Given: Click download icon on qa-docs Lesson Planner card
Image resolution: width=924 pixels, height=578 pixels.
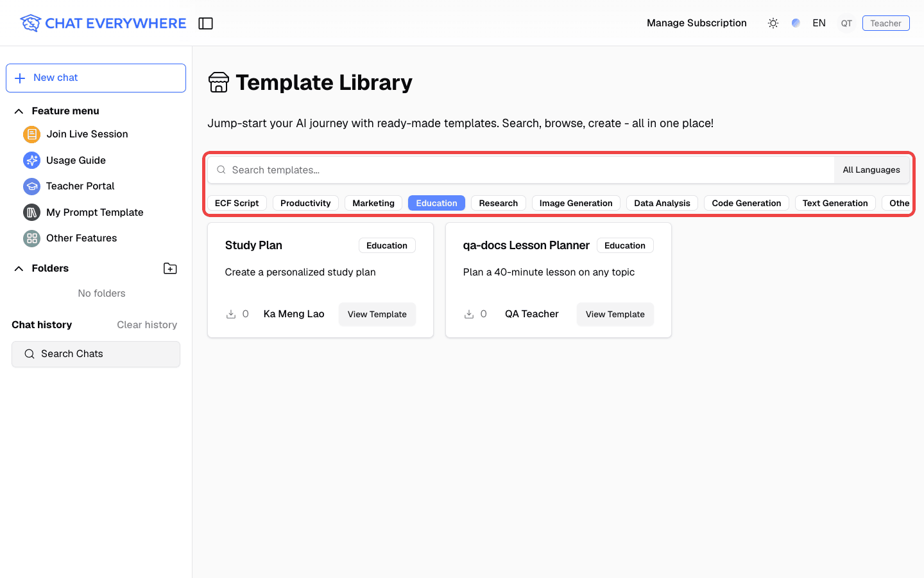Looking at the screenshot, I should coord(469,314).
